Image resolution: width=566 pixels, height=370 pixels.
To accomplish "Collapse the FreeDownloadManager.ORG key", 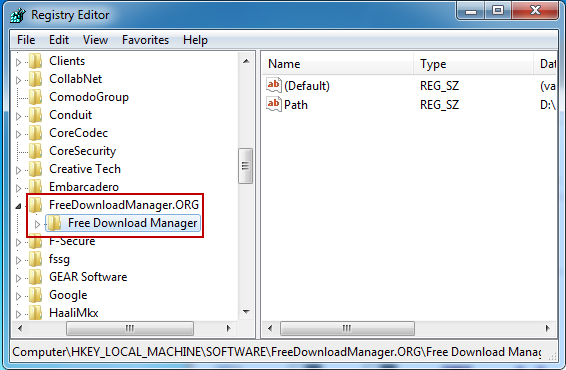I will pyautogui.click(x=18, y=206).
